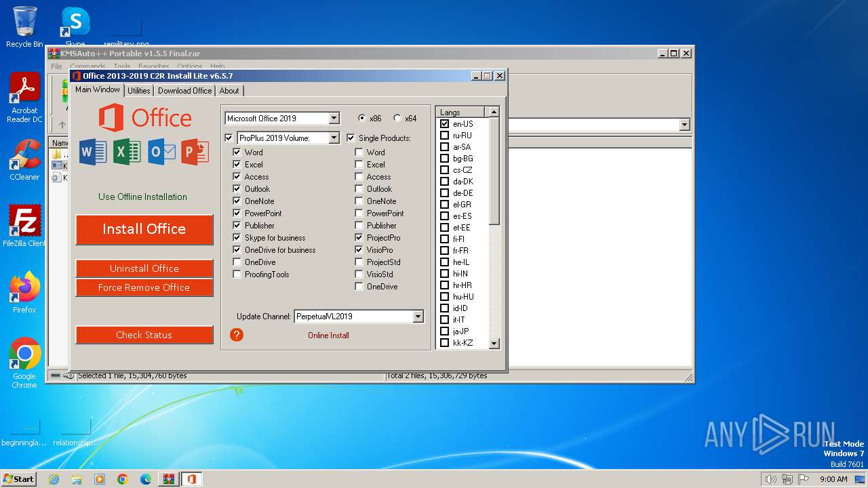Click the languages list scroll down arrow
Screen dimensions: 868x488
[494, 344]
